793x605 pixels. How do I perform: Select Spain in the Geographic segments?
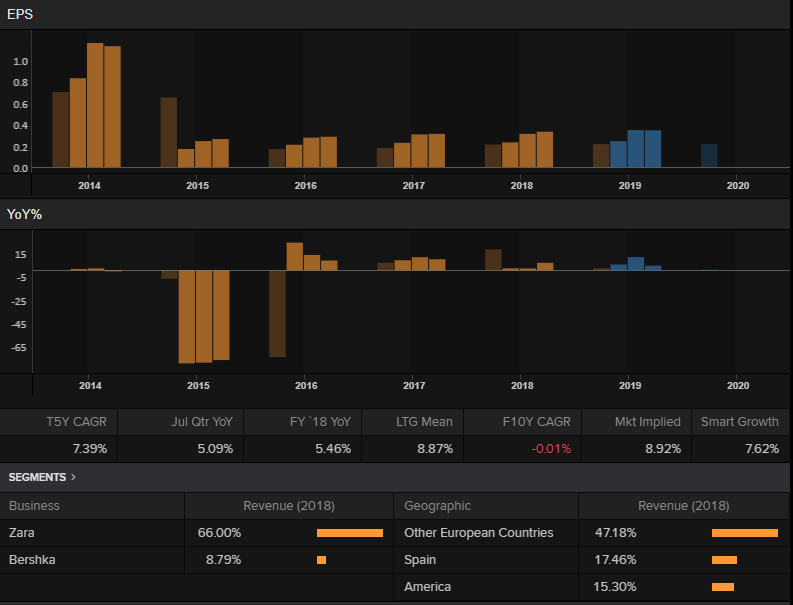(x=420, y=560)
